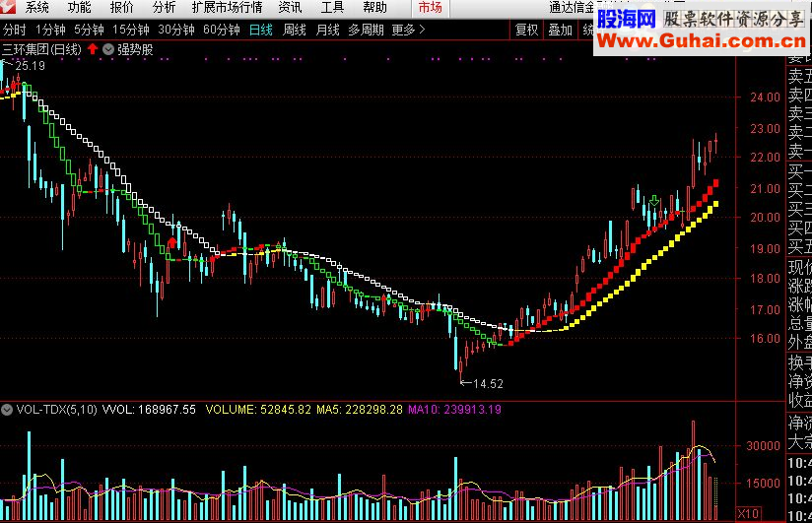The image size is (812, 523).
Task: Open the 系统 menu
Action: coord(36,7)
